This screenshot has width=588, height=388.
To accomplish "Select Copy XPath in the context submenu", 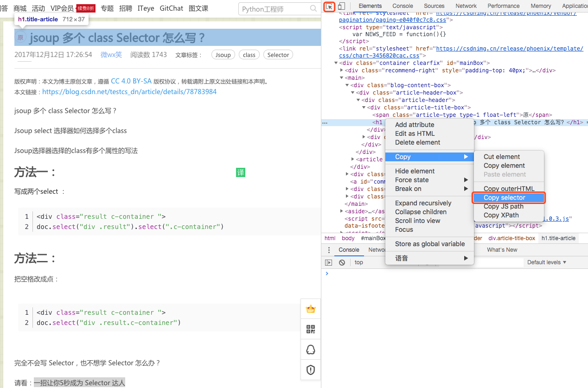I will (x=501, y=215).
